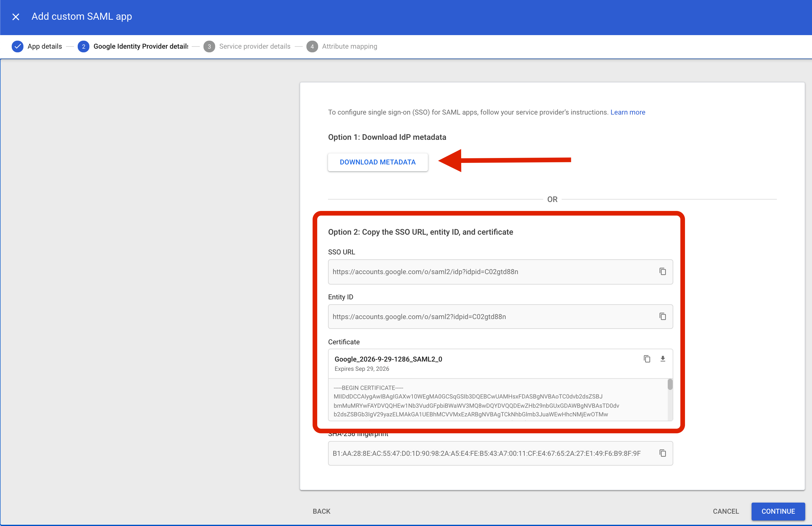This screenshot has height=526, width=812.
Task: Copy the certificate with the copy icon
Action: click(x=647, y=359)
